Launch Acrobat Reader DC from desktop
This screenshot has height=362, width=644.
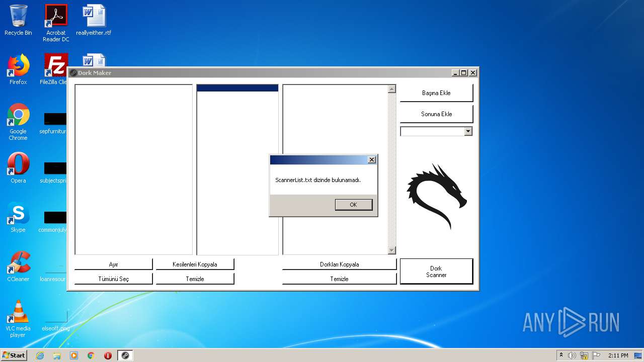56,23
